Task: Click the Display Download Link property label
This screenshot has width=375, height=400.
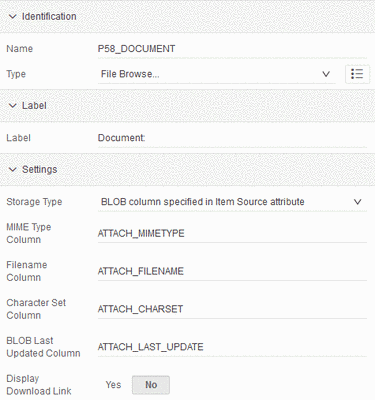Action: tap(39, 385)
